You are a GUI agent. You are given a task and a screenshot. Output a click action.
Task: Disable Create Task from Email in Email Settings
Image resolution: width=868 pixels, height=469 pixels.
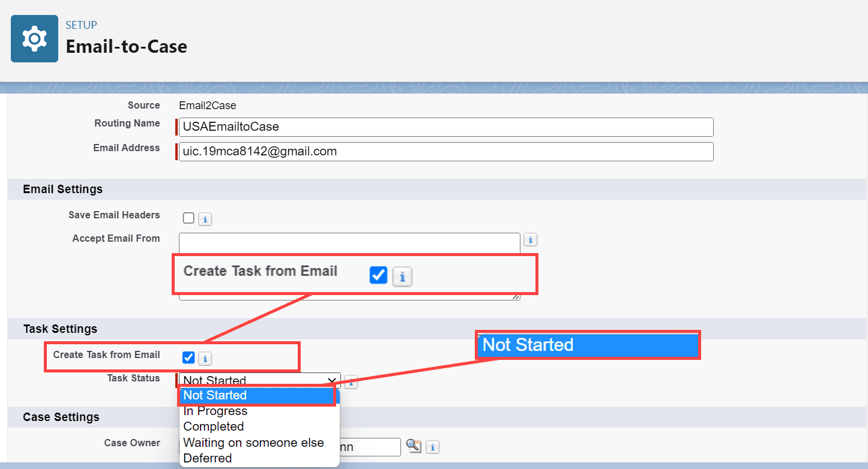pyautogui.click(x=378, y=275)
